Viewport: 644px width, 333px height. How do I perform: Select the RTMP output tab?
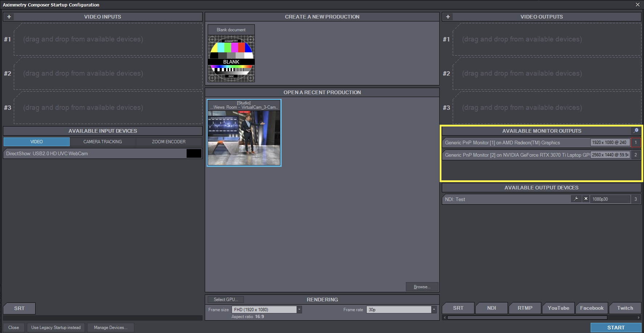pyautogui.click(x=525, y=308)
